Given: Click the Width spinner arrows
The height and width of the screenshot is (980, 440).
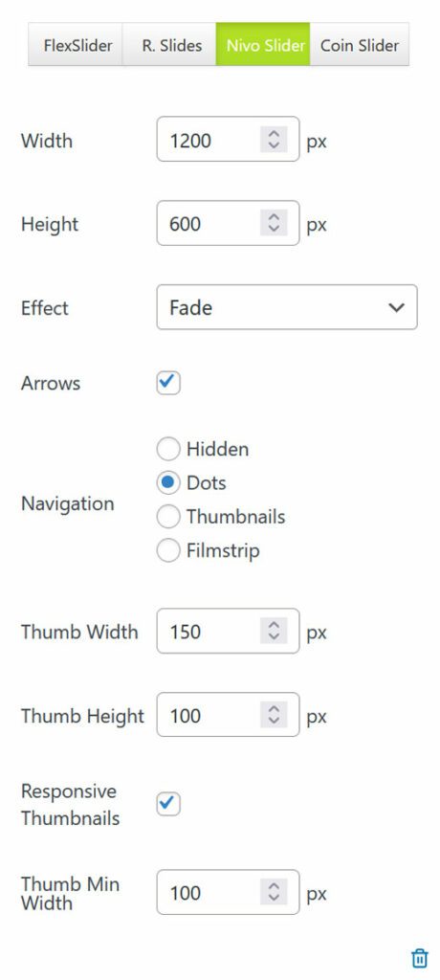Looking at the screenshot, I should [274, 139].
